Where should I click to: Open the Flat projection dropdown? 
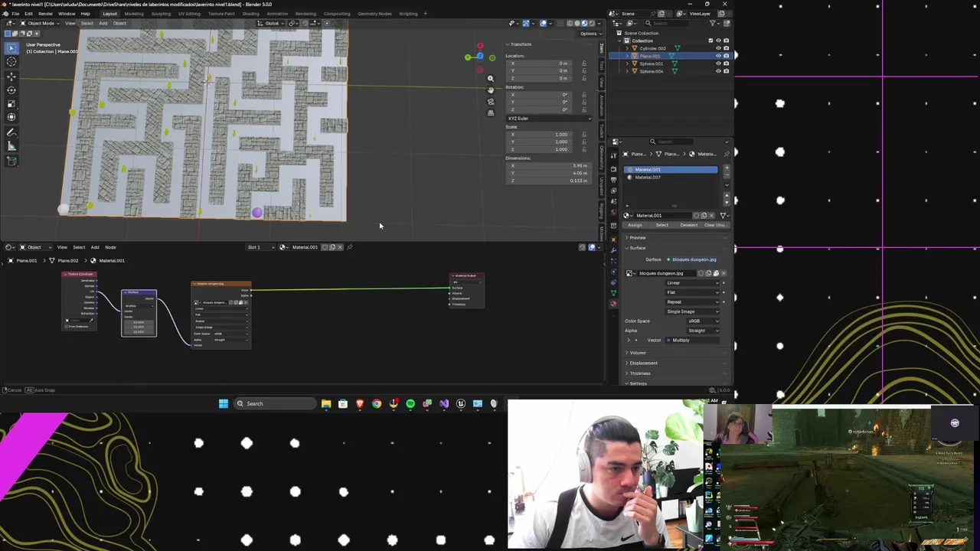point(692,292)
